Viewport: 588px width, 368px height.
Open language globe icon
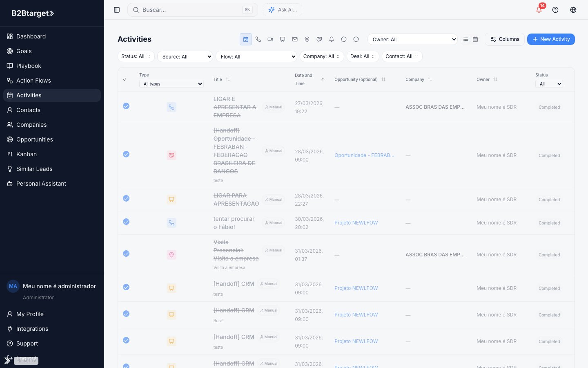[x=573, y=10]
